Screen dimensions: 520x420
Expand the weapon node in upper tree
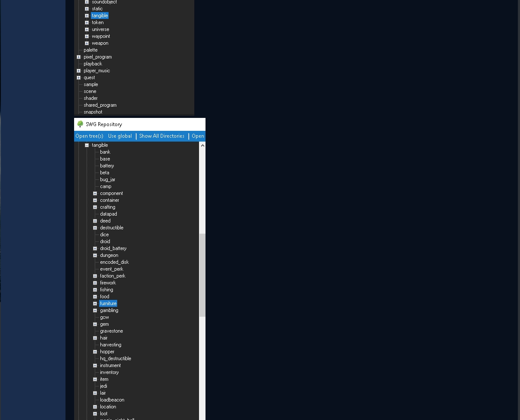(87, 43)
